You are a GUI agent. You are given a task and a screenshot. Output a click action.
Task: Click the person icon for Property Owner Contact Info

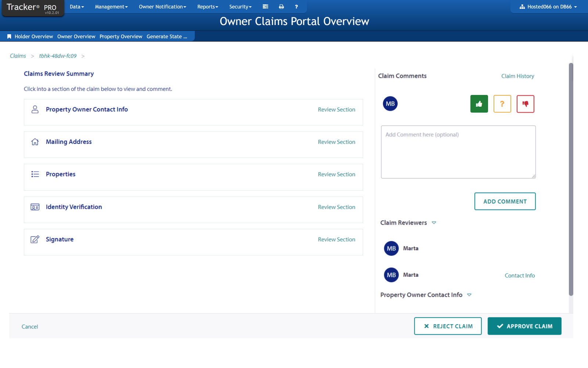35,109
